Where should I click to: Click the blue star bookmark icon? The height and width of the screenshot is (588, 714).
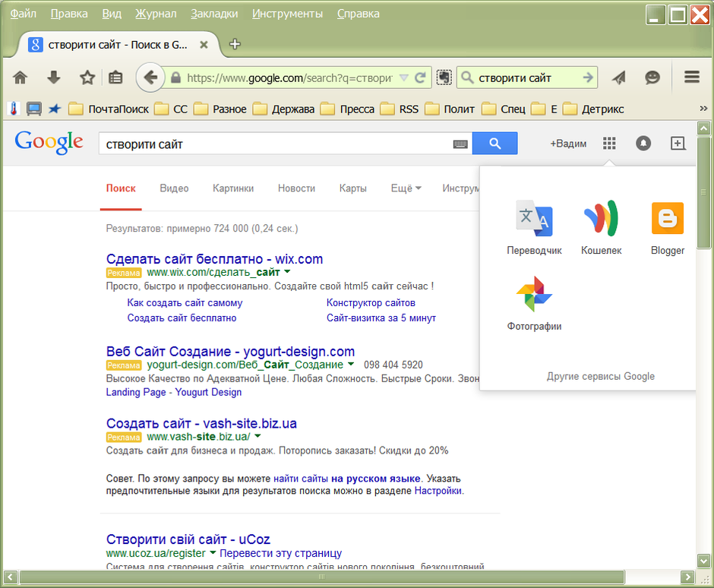(x=55, y=109)
